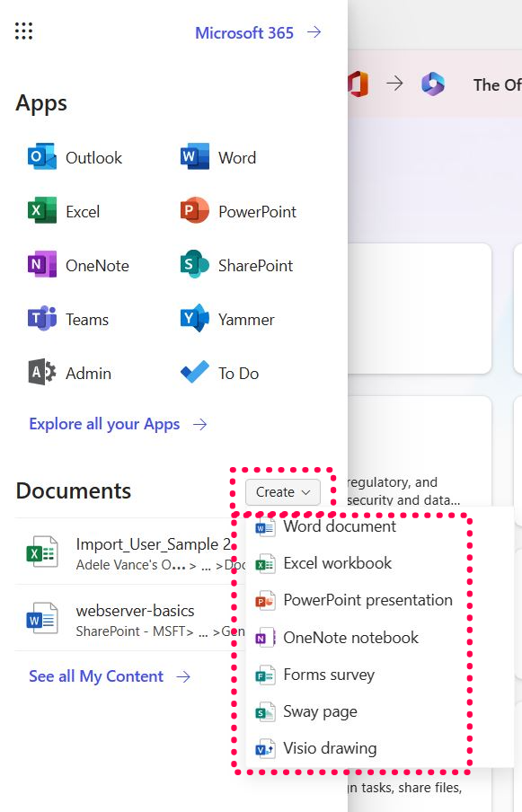
Task: Open the Create dropdown button
Action: (283, 492)
